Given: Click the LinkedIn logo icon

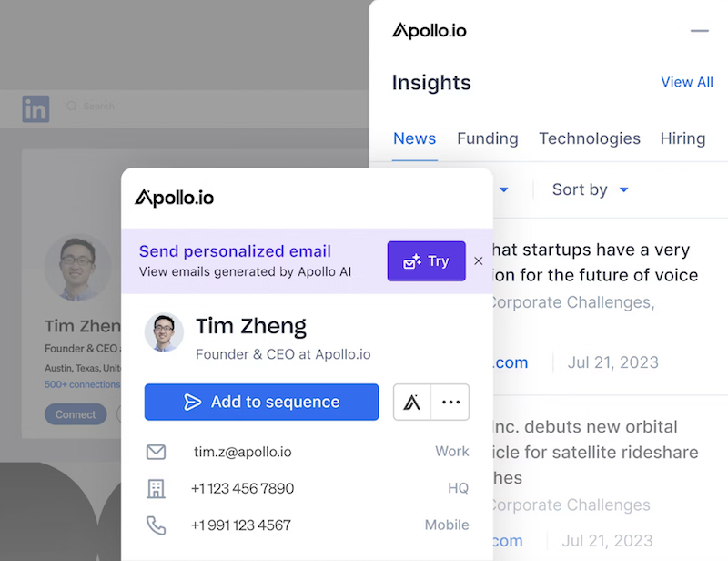Looking at the screenshot, I should pyautogui.click(x=35, y=108).
